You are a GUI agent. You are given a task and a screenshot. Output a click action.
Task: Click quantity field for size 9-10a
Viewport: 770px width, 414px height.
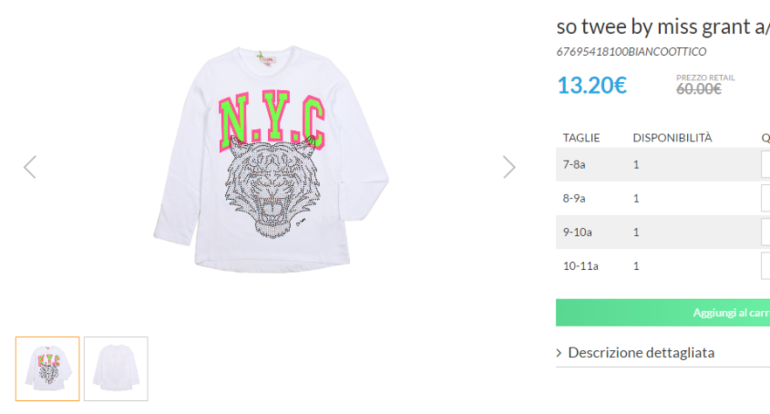tap(765, 232)
